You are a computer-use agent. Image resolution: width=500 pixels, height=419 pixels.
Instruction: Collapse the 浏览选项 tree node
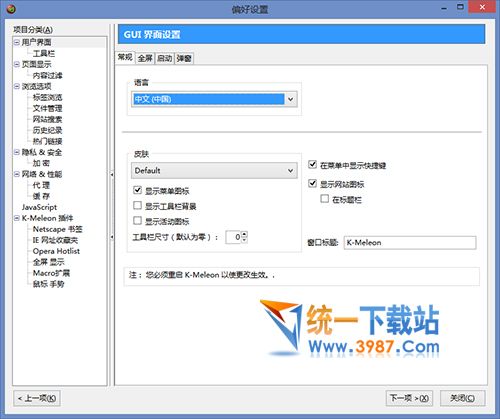(17, 86)
